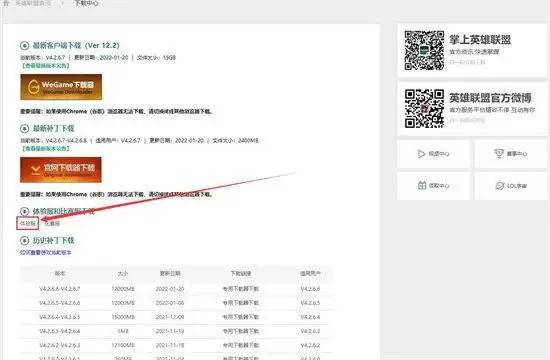The height and width of the screenshot is (360, 550).
Task: Open 领取中心 via its gift icon tile
Action: click(434, 186)
